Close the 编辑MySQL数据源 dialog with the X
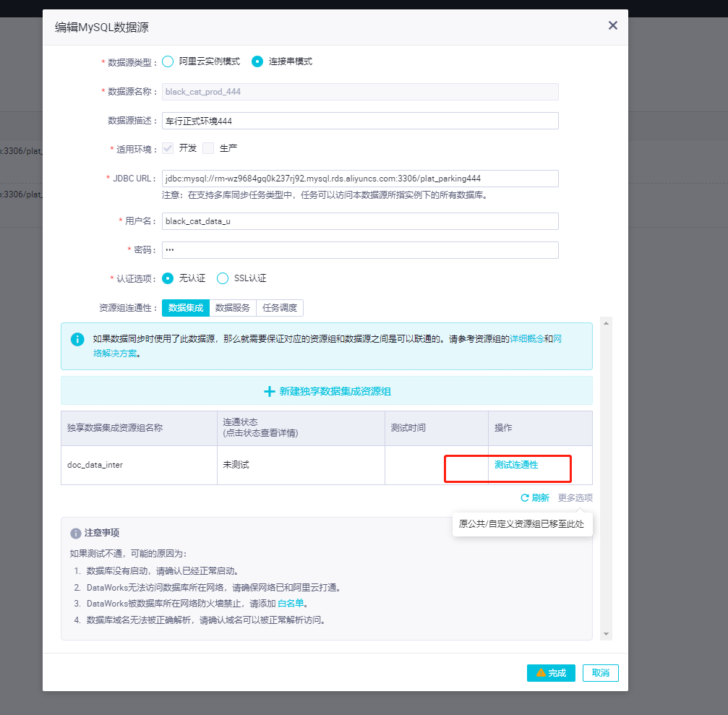The height and width of the screenshot is (715, 728). pos(613,25)
